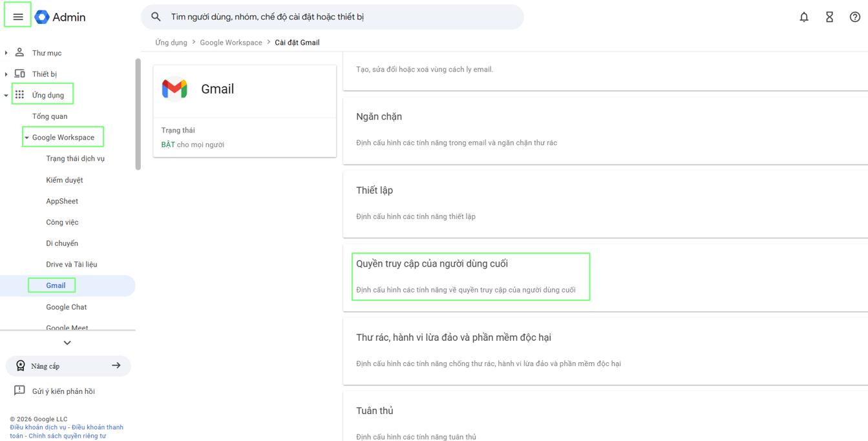Click the search magnifier icon
The width and height of the screenshot is (868, 441).
point(156,17)
